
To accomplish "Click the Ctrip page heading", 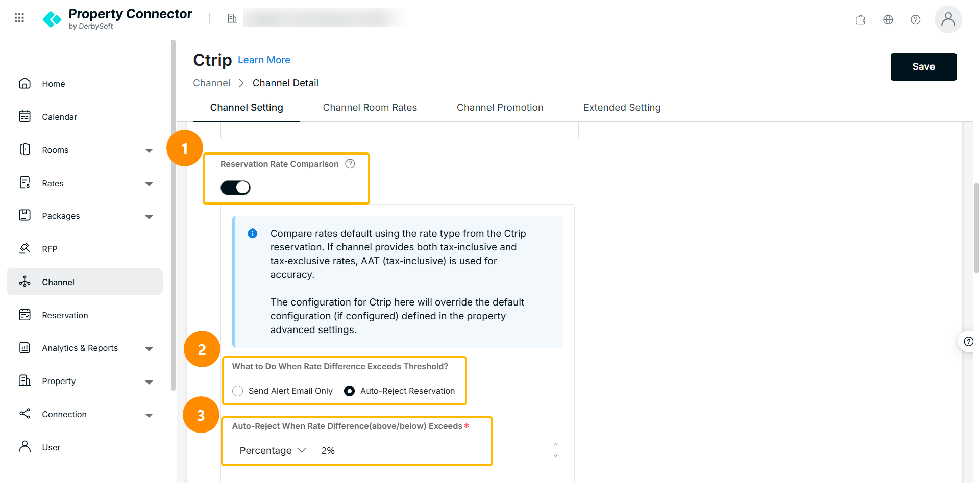I will [212, 60].
